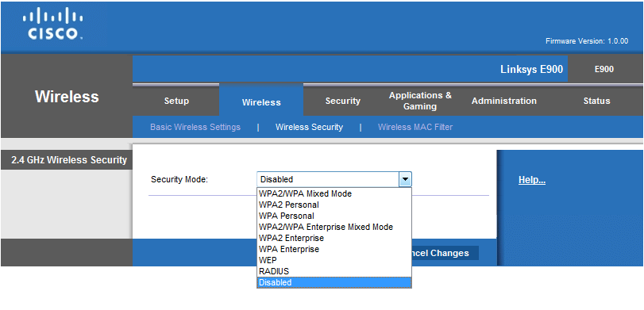644x310 pixels.
Task: Go to the Administration tab
Action: coord(504,101)
